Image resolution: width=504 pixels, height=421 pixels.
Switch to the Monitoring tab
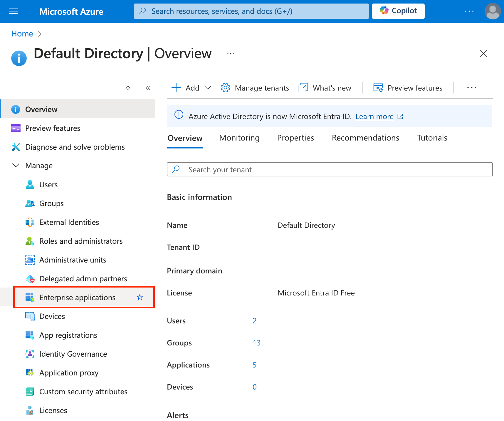point(239,138)
